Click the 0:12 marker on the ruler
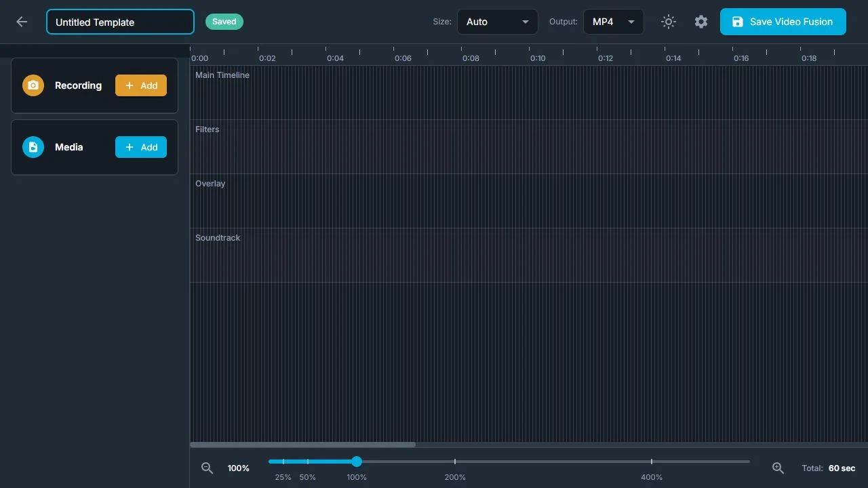 point(606,58)
